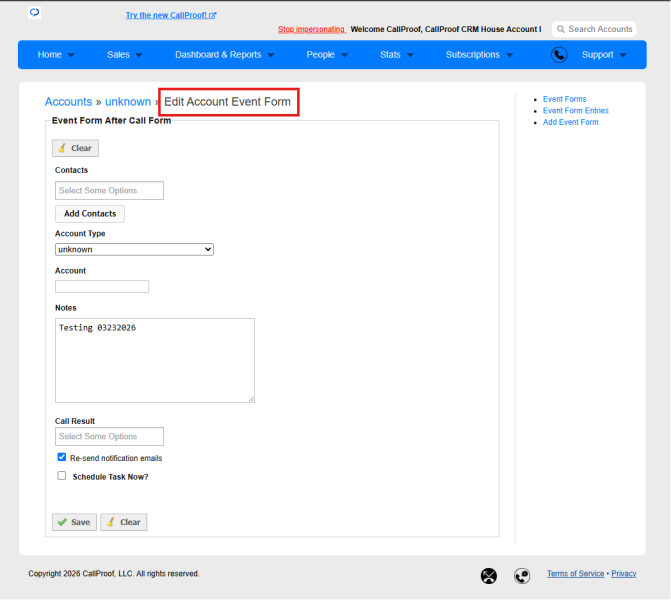Viewport: 671px width, 600px height.
Task: Open the Support menu
Action: point(597,55)
